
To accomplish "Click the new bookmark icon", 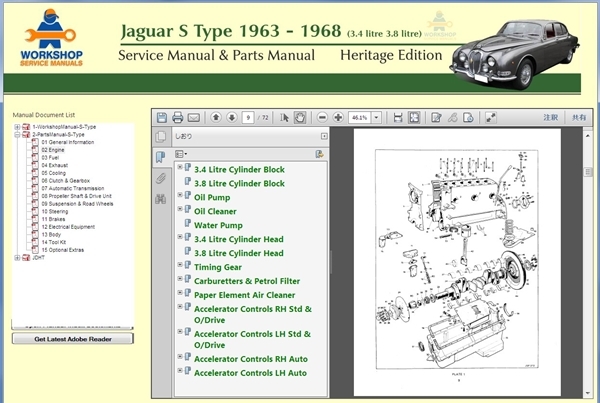I will (319, 154).
